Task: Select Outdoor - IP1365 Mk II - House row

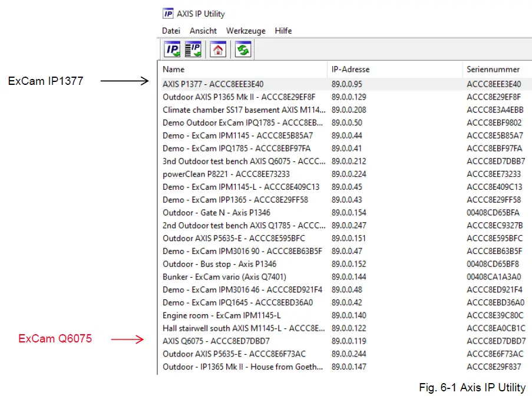Action: (x=345, y=367)
